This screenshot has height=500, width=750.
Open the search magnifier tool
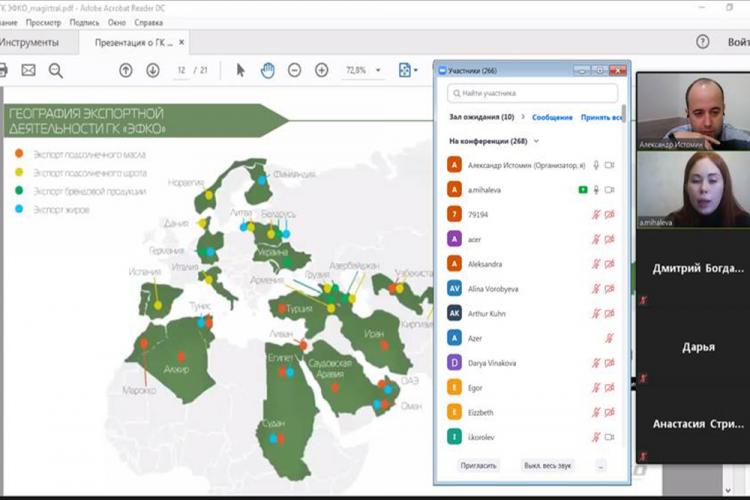[56, 70]
